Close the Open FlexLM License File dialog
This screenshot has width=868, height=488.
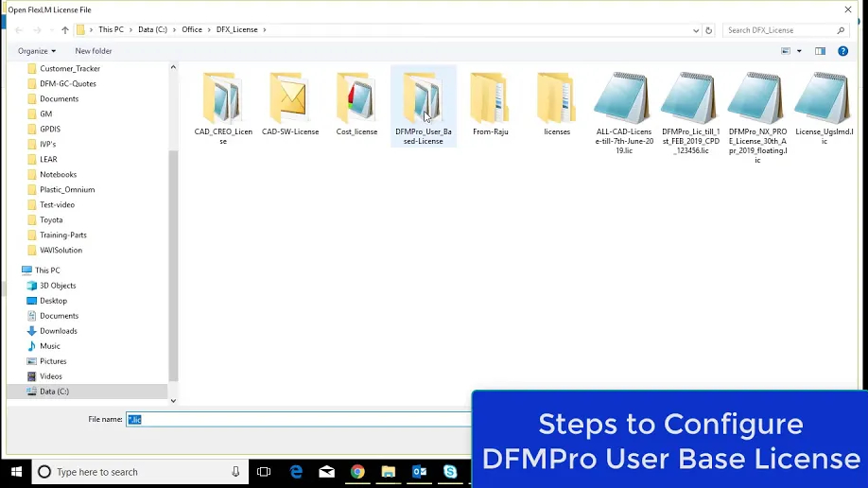tap(847, 9)
